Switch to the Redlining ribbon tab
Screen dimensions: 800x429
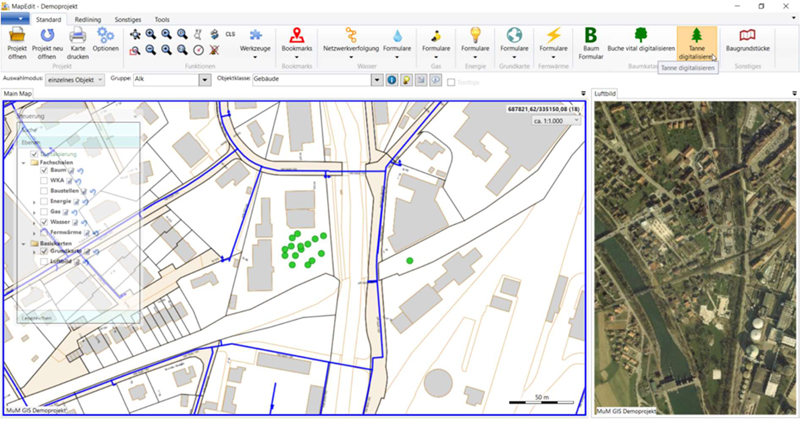point(87,19)
